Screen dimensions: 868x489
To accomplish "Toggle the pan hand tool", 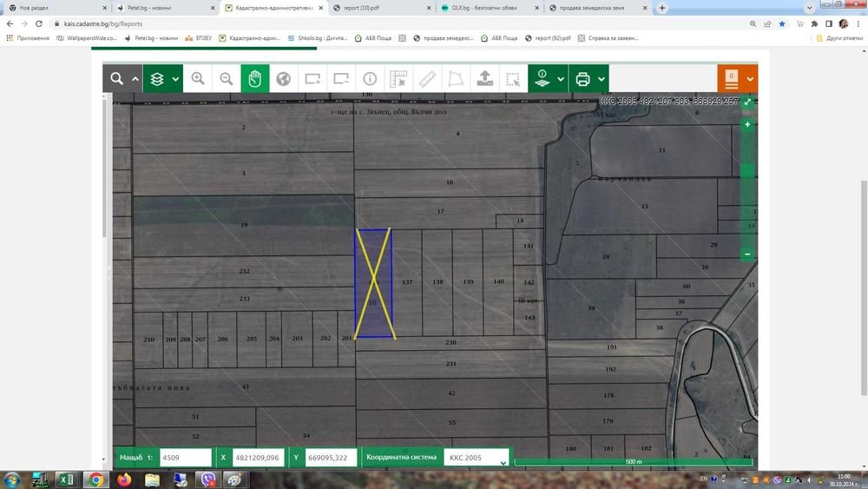I will [255, 79].
